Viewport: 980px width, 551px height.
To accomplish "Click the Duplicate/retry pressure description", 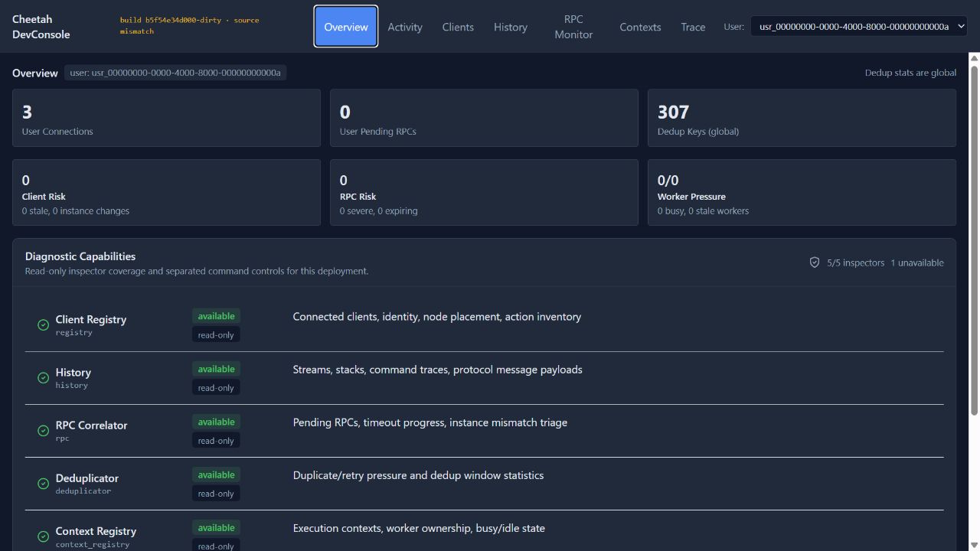I will pyautogui.click(x=418, y=474).
